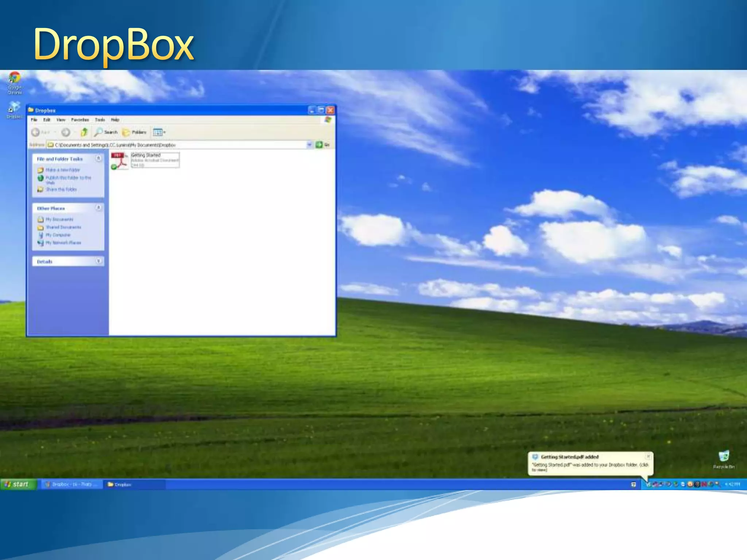Screen dimensions: 747x560
Task: Click Make a new folder link
Action: point(62,170)
